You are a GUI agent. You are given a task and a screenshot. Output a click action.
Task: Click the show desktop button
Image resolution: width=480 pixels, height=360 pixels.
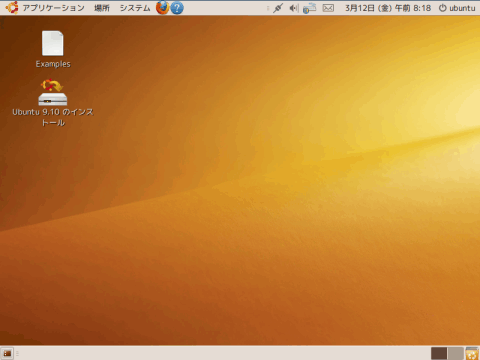[7, 353]
